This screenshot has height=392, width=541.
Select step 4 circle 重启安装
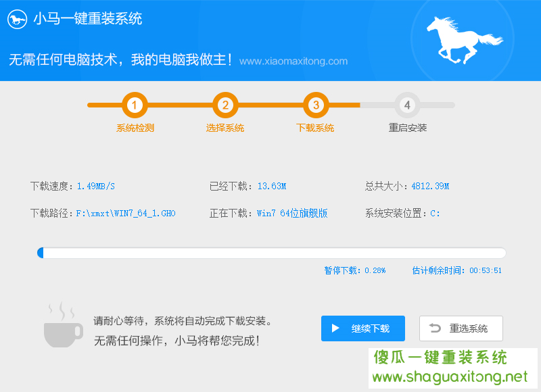pyautogui.click(x=407, y=105)
